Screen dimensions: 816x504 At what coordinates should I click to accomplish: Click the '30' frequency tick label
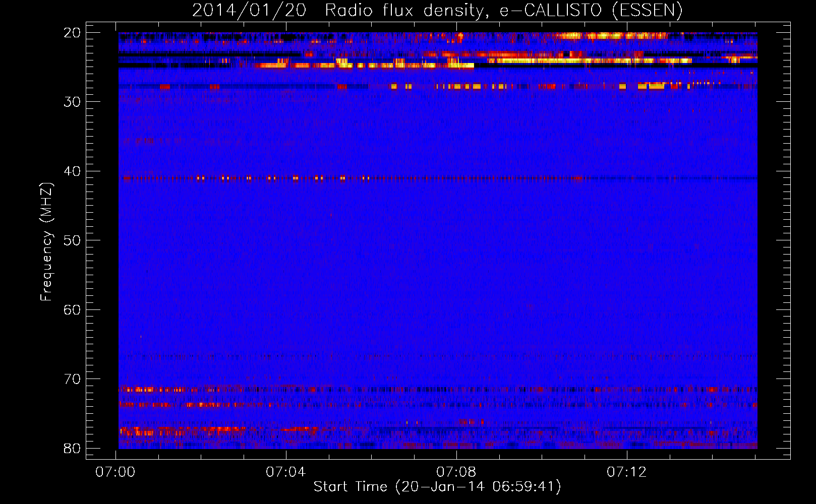pos(72,102)
